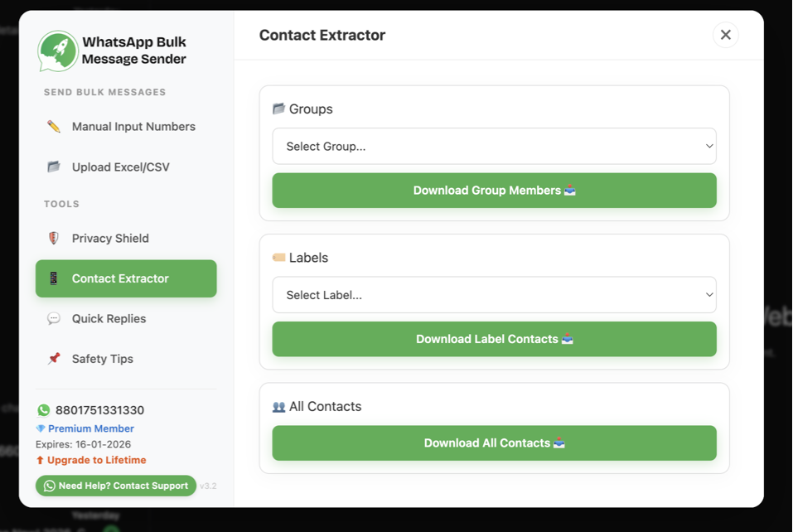Click the diamond icon beside Premium Member
Viewport: 793px width, 532px height.
tap(41, 428)
